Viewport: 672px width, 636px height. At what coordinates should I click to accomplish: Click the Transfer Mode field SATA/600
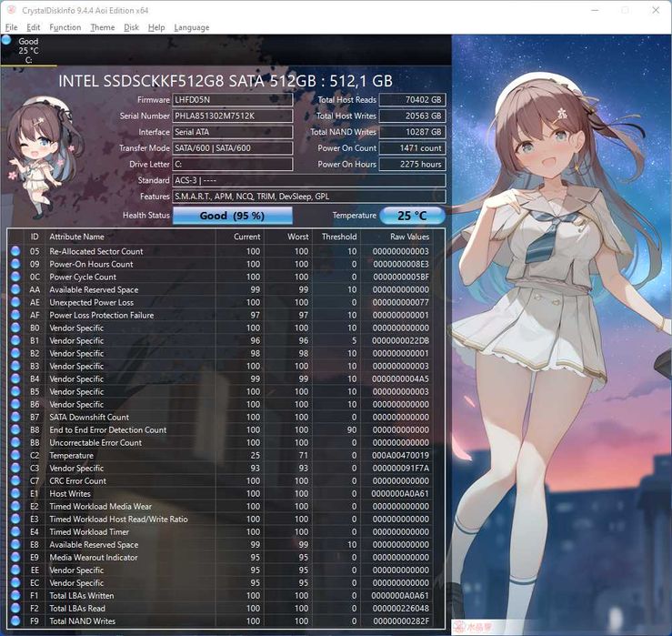pos(232,148)
